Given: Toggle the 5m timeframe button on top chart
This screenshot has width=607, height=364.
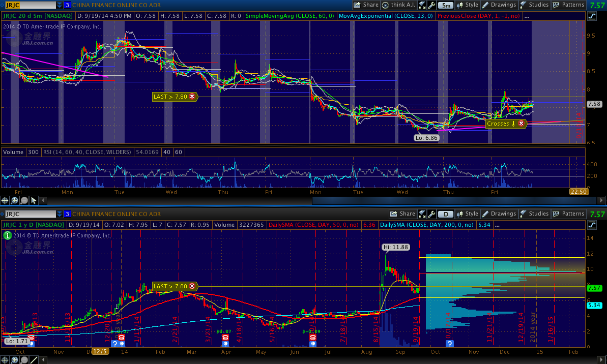Looking at the screenshot, I should (446, 5).
